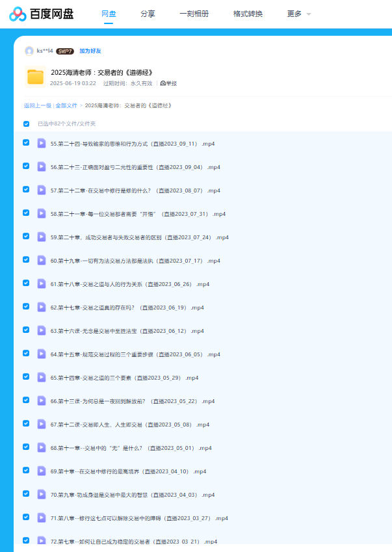Click 全部文件 breadcrumb link

coord(66,105)
